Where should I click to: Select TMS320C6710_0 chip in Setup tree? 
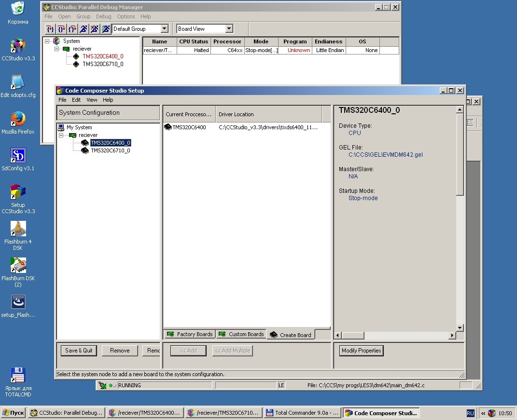111,150
